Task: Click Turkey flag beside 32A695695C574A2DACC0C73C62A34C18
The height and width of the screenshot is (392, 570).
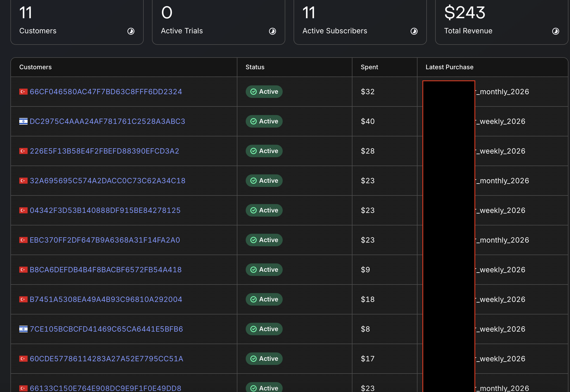Action: [x=23, y=181]
